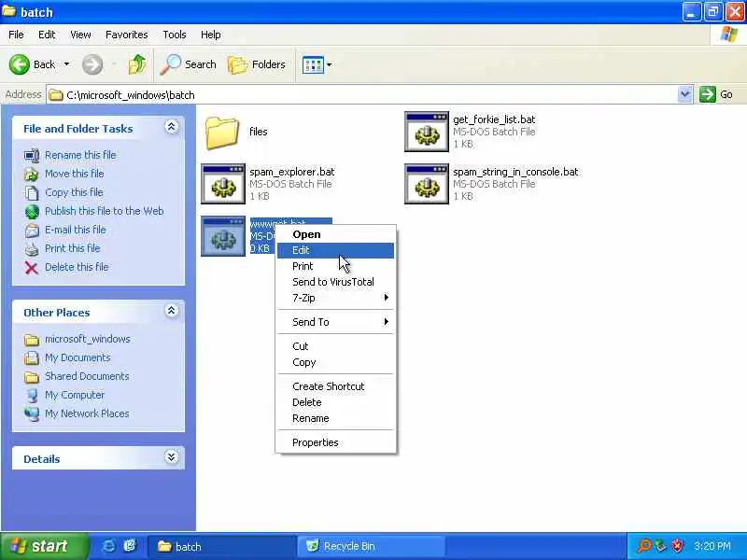The height and width of the screenshot is (560, 747).
Task: Open My Computer from Other Places
Action: (75, 395)
